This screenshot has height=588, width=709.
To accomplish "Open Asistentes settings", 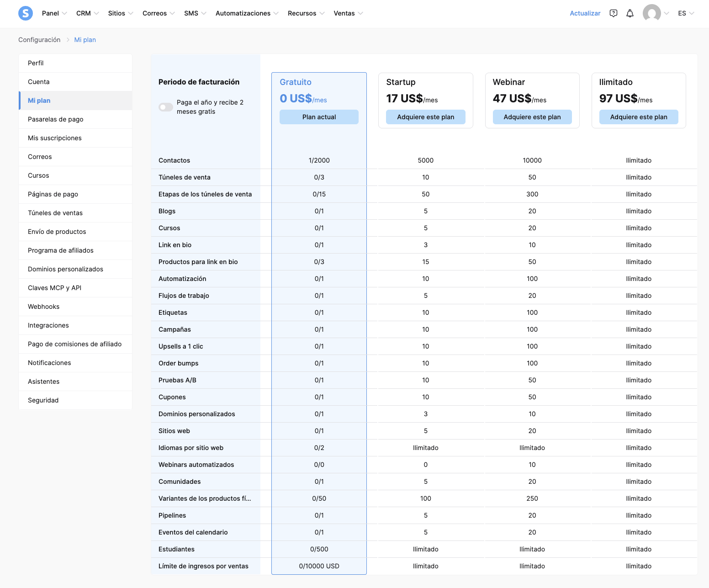I will (x=75, y=381).
